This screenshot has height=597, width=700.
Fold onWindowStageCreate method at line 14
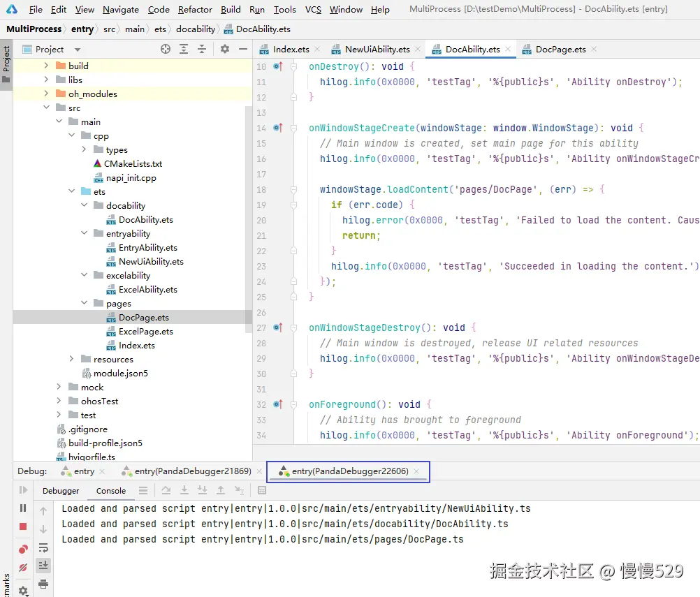[x=293, y=128]
